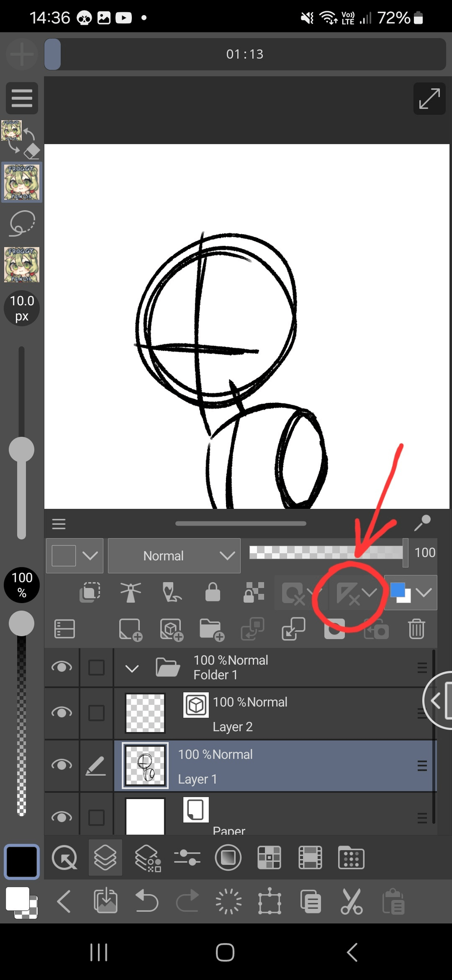This screenshot has height=980, width=452.
Task: Tap the 100% brush opacity indicator
Action: click(x=22, y=585)
